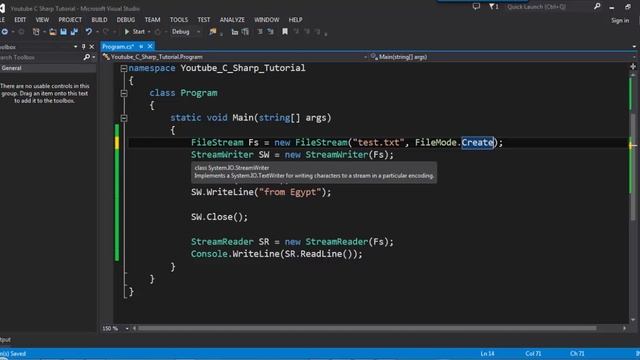Toggle a bookmark on the current line
The width and height of the screenshot is (640, 360).
pyautogui.click(x=284, y=31)
